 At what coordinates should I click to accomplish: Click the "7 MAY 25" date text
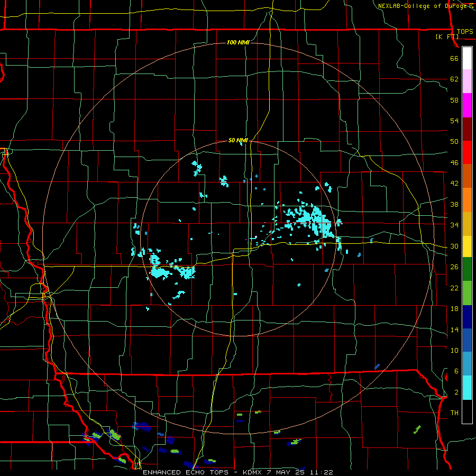click(x=286, y=472)
